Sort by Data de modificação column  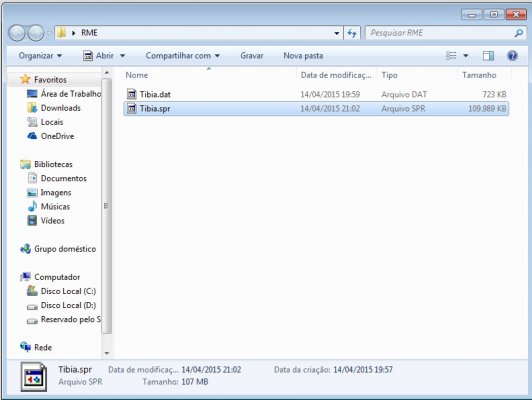(336, 75)
